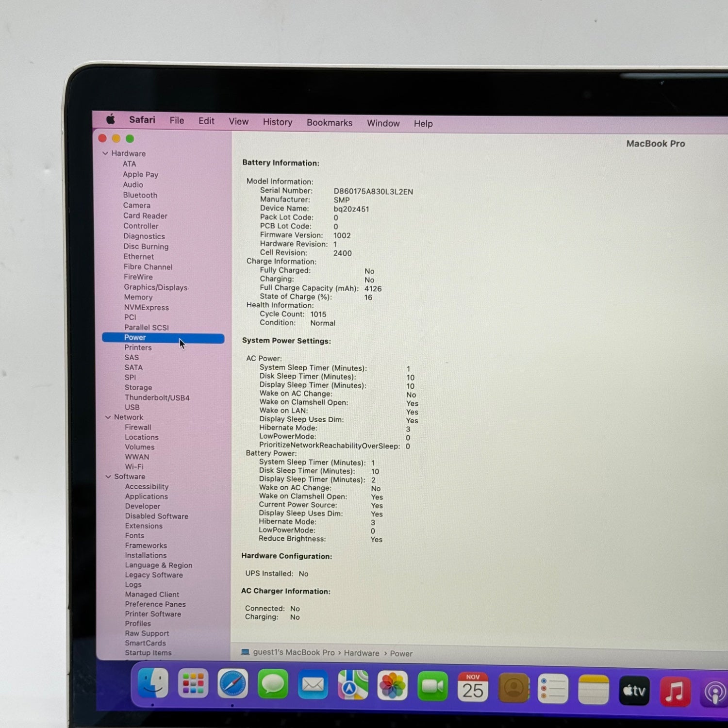This screenshot has width=728, height=728.
Task: Open the History menu
Action: pyautogui.click(x=277, y=122)
